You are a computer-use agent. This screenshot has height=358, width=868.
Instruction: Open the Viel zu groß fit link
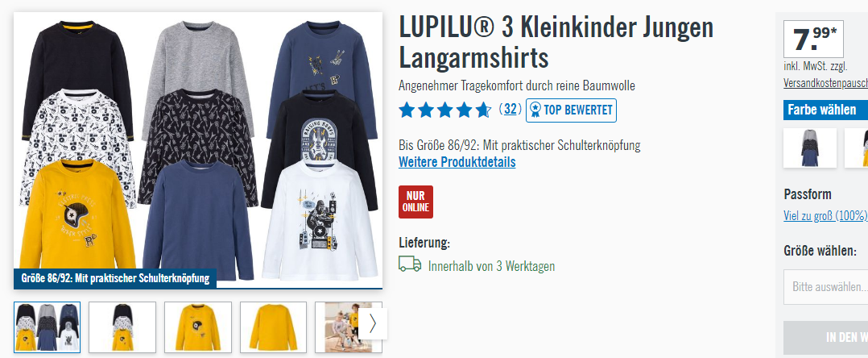pyautogui.click(x=825, y=216)
